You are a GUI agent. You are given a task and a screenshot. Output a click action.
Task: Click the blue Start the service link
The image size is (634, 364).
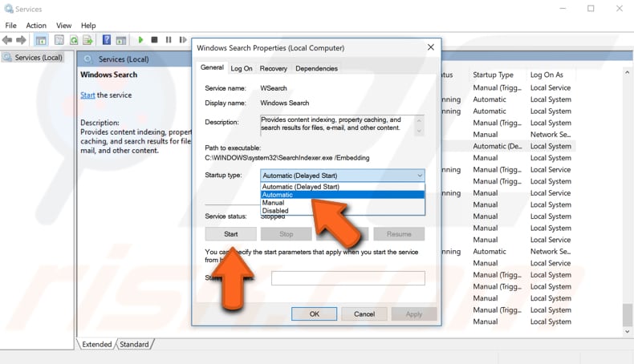tap(87, 95)
